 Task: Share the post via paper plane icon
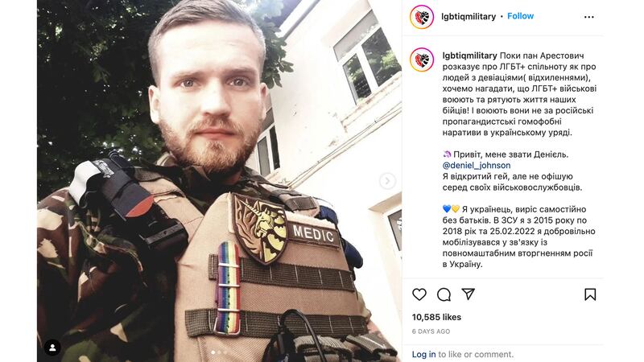coord(469,294)
